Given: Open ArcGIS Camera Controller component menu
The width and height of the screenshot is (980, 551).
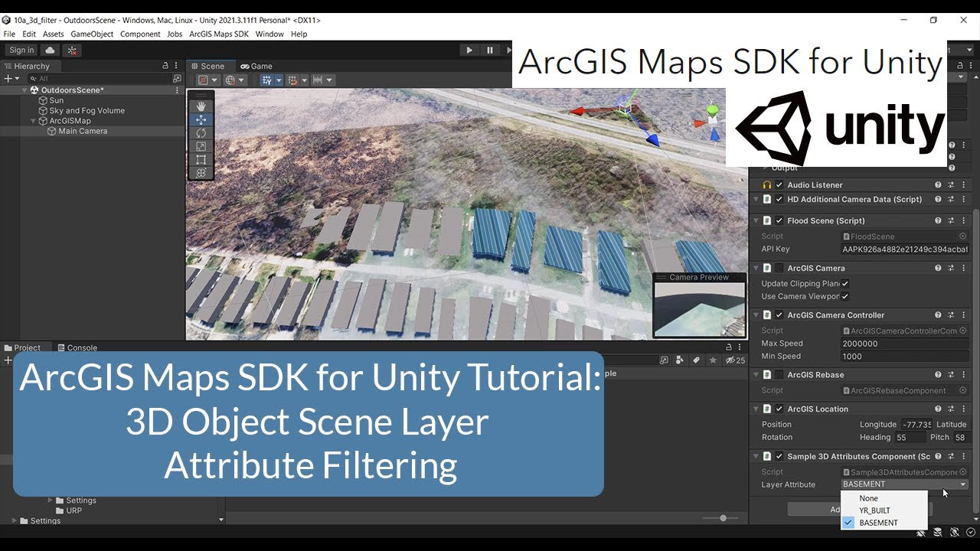Looking at the screenshot, I should [x=963, y=315].
